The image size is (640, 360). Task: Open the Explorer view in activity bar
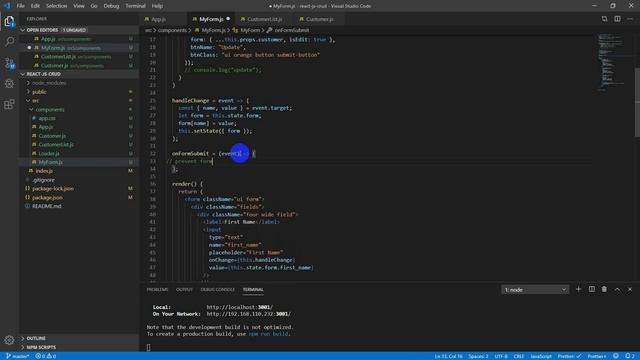[x=9, y=21]
